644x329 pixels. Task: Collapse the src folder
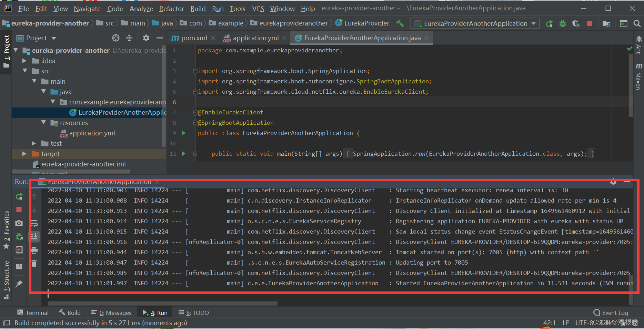[25, 71]
